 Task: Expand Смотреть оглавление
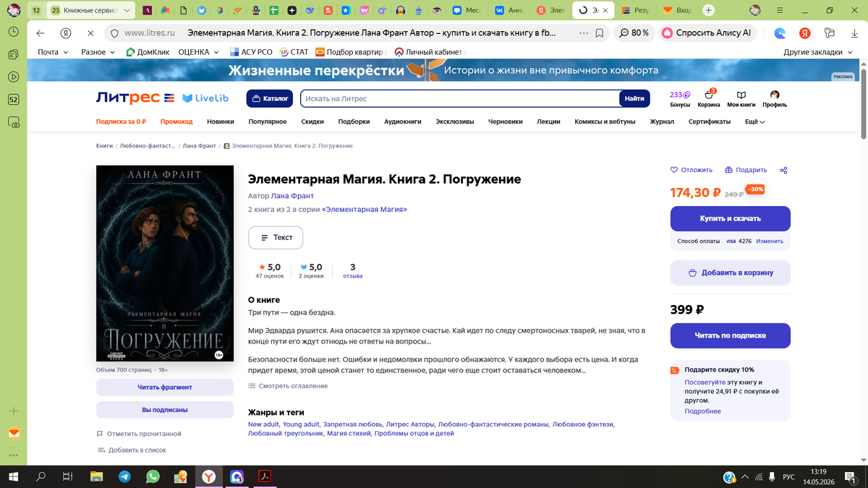pyautogui.click(x=288, y=386)
